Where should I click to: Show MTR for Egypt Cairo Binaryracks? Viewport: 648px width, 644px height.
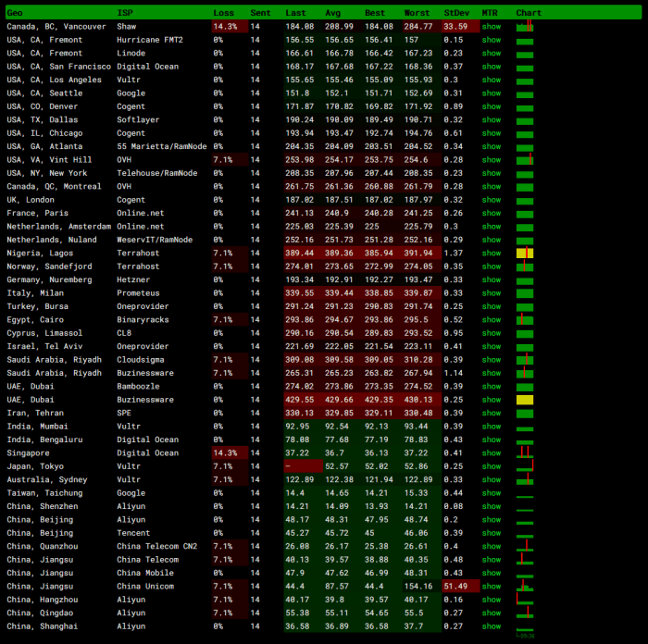coord(492,320)
